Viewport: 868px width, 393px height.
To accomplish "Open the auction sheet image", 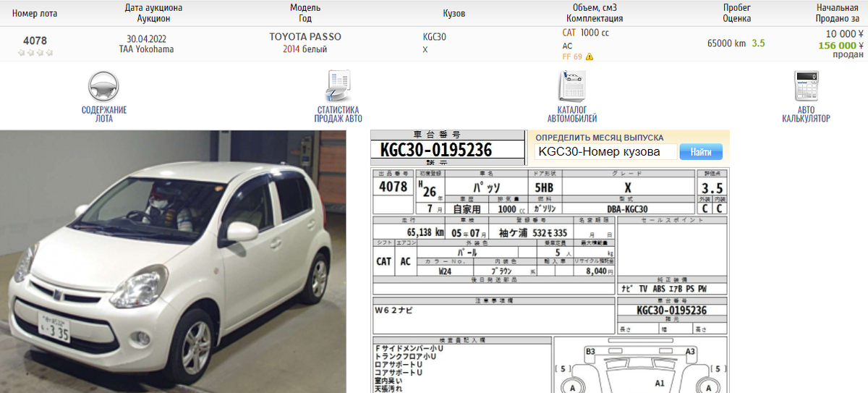I will point(550,280).
